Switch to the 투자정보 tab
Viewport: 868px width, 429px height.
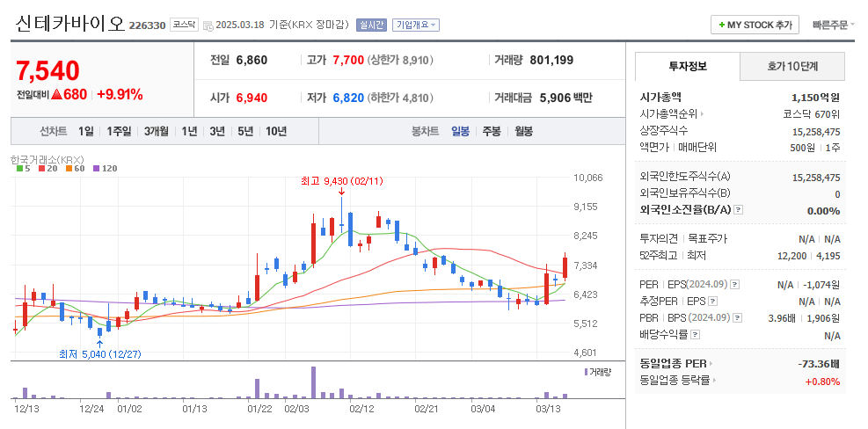[688, 67]
